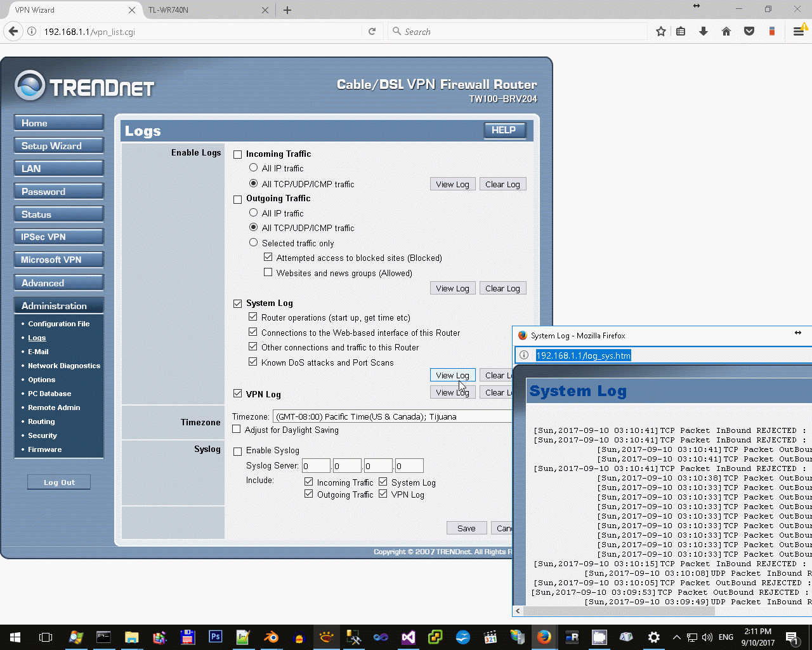
Task: Open the Remote Admin link
Action: pyautogui.click(x=54, y=408)
